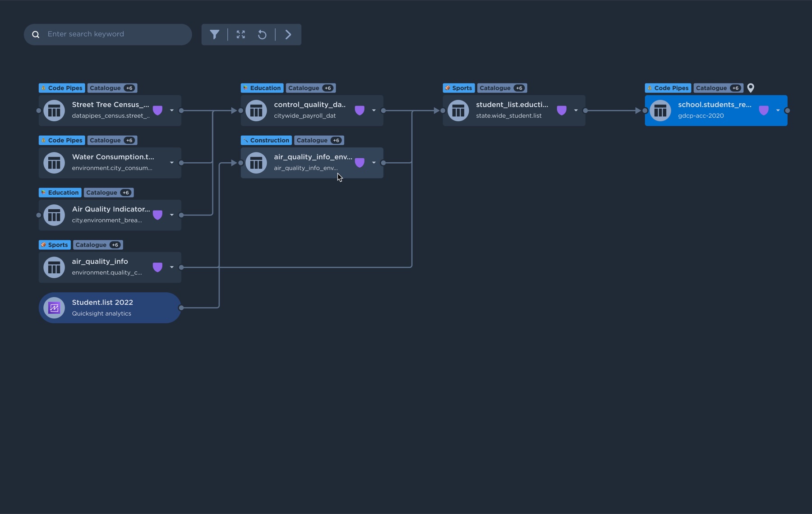
Task: Expand the toolbar with the right chevron
Action: click(288, 34)
